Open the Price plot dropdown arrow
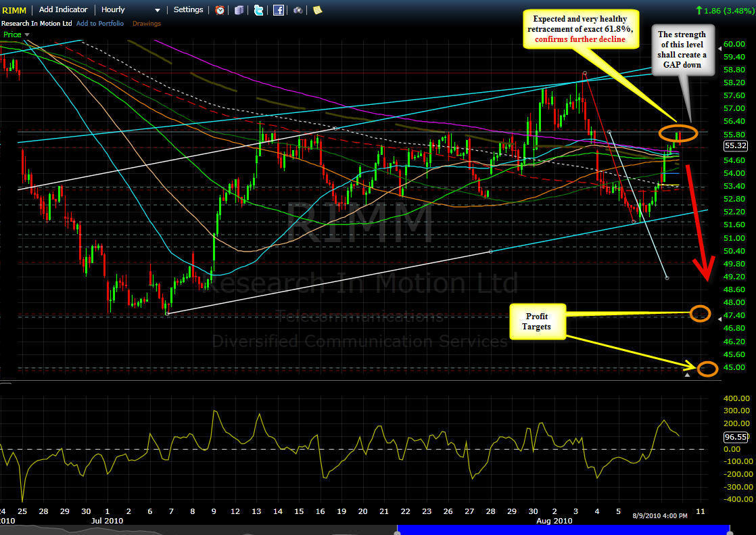The height and width of the screenshot is (535, 756). pyautogui.click(x=27, y=34)
